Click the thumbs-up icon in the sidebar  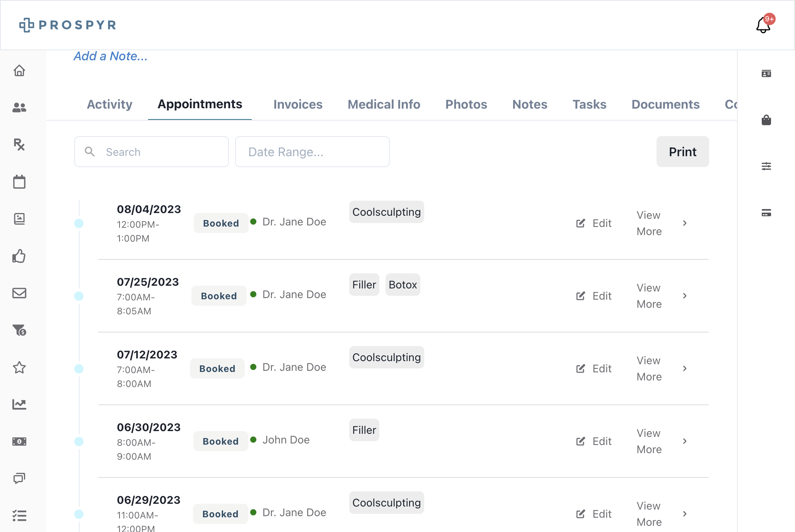click(x=19, y=256)
